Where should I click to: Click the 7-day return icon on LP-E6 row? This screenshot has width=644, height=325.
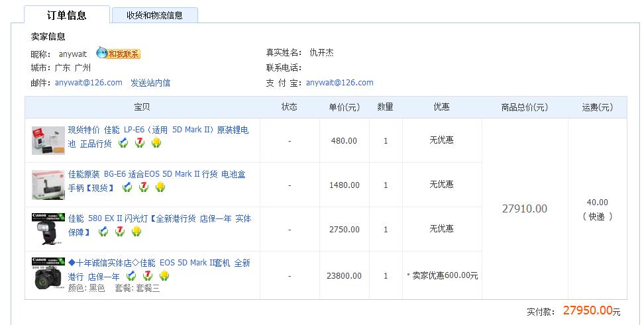click(140, 143)
